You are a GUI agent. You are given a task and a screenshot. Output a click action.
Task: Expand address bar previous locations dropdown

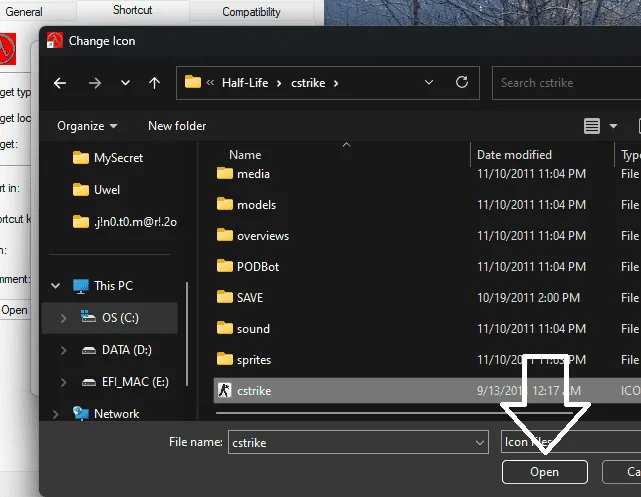pos(429,83)
